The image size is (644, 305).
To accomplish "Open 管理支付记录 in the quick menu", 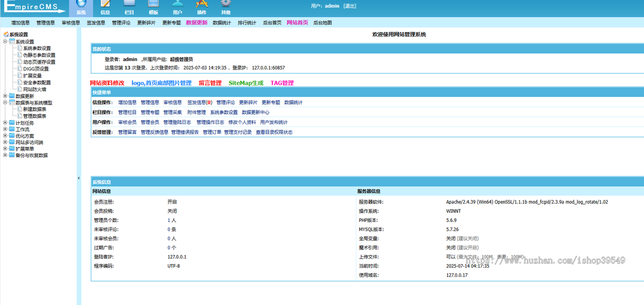I will (238, 132).
